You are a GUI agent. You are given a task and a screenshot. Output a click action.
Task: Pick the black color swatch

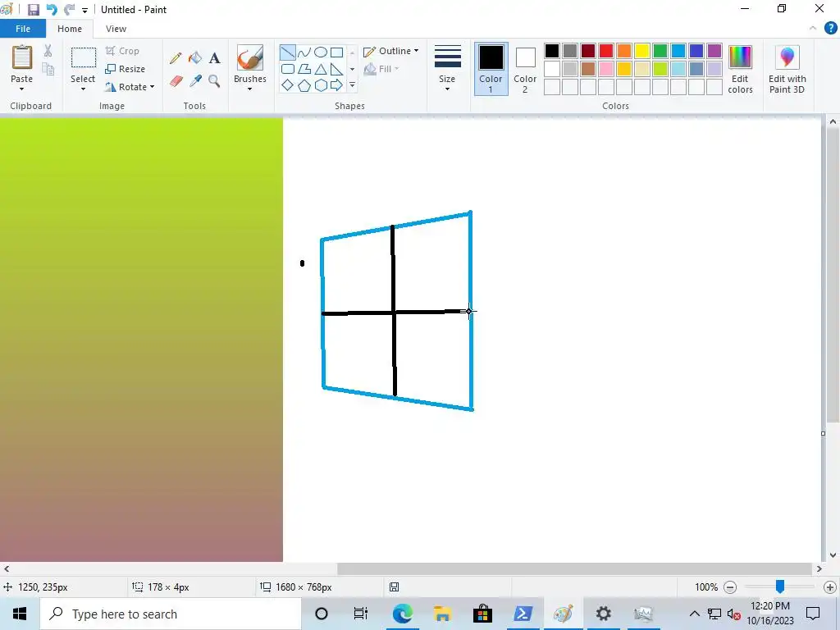click(552, 51)
